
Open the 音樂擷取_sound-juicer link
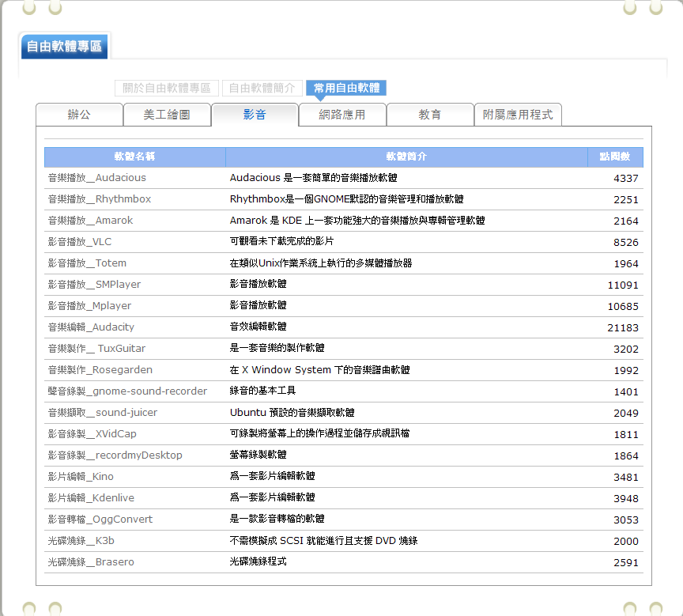coord(102,413)
